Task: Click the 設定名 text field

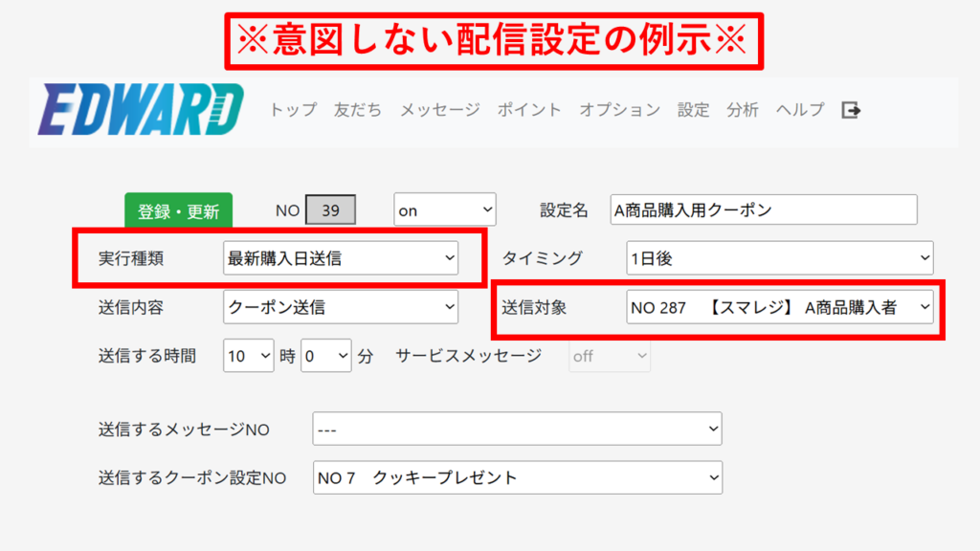Action: (763, 210)
